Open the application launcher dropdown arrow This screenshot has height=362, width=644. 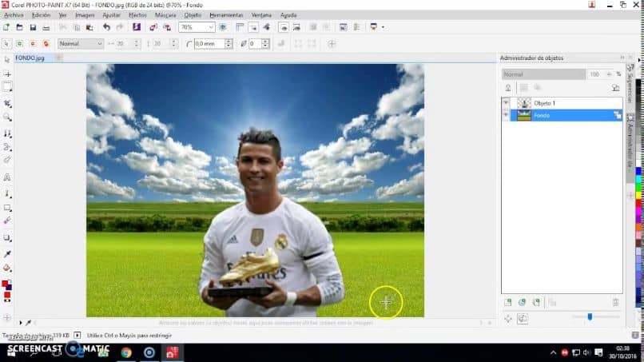[384, 27]
